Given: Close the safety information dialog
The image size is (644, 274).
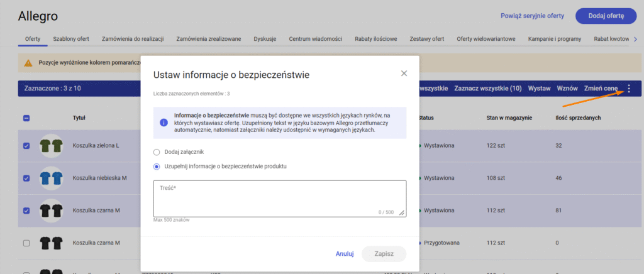Looking at the screenshot, I should pyautogui.click(x=404, y=74).
